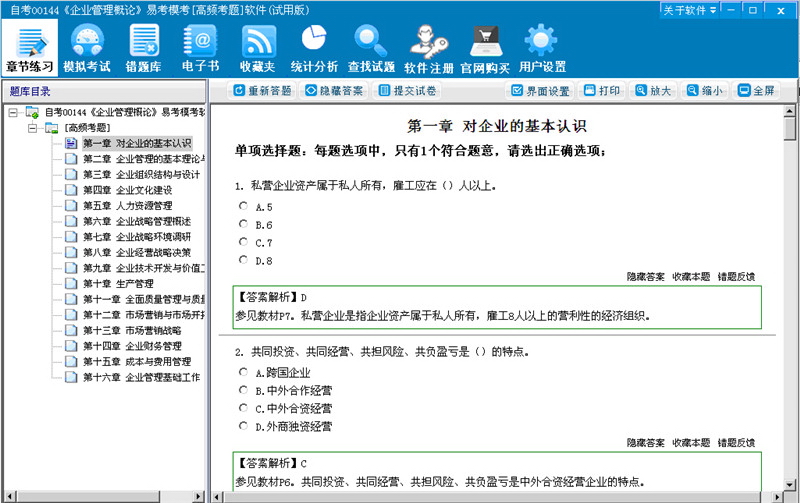This screenshot has height=503, width=800.
Task: Collapse the root 自考00144 tree node
Action: 13,112
